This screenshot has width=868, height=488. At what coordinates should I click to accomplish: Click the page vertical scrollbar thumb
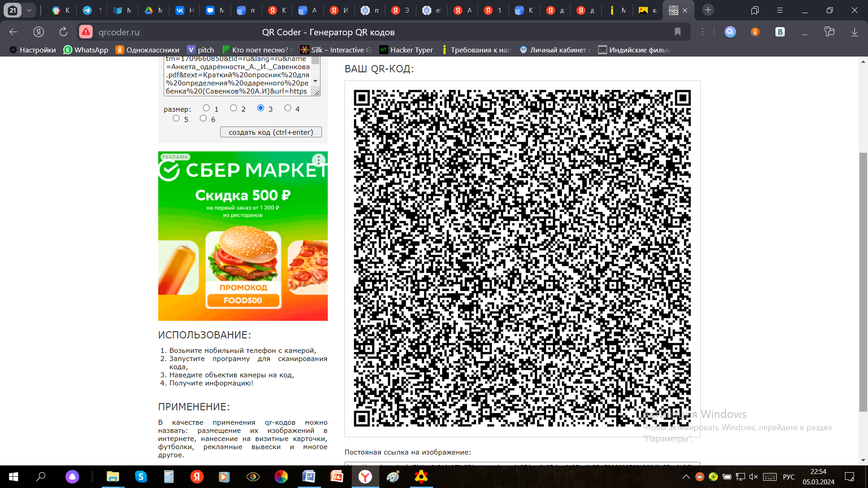[863, 282]
